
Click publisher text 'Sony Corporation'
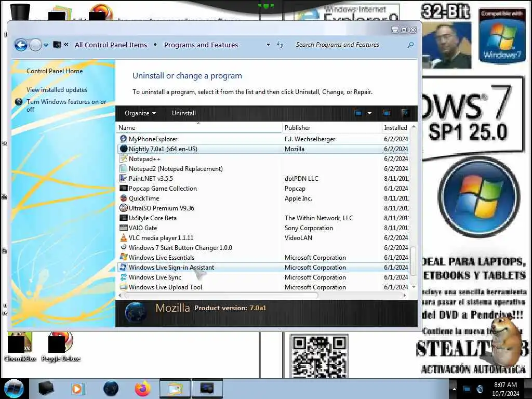pyautogui.click(x=309, y=228)
